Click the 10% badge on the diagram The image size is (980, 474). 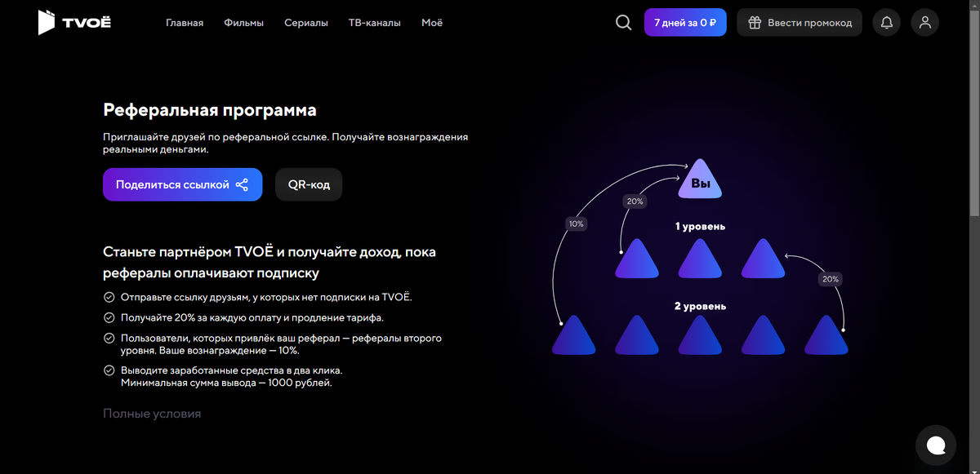pos(576,222)
